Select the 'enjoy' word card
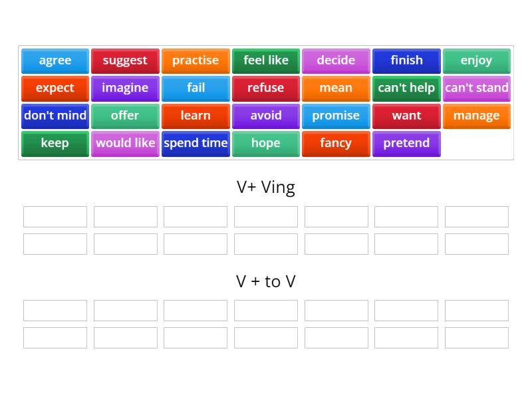 [x=477, y=61]
